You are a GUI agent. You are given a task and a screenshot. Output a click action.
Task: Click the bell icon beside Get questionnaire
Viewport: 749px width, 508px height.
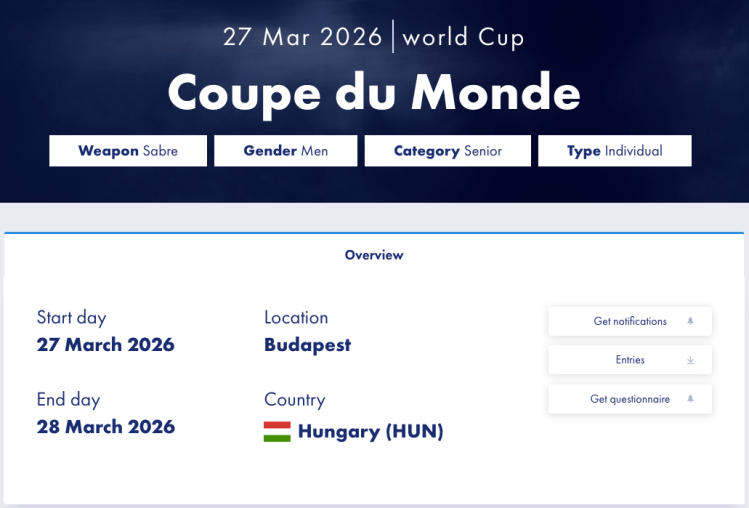tap(690, 399)
